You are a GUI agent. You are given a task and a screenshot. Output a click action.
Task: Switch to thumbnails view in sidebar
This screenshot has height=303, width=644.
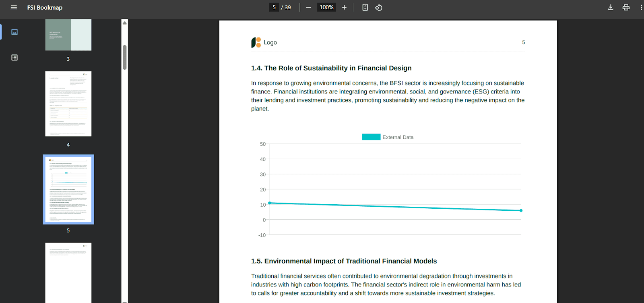14,32
